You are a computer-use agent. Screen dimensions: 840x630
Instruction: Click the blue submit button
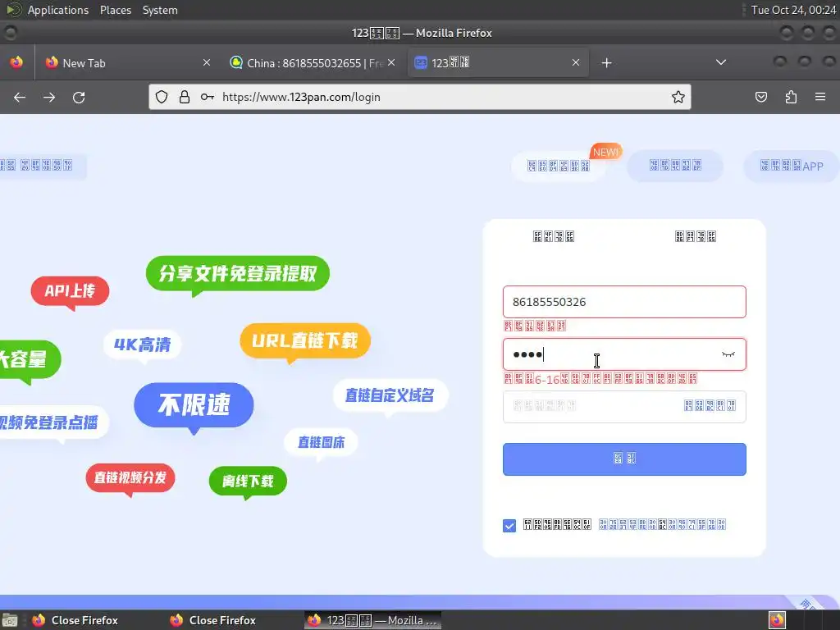click(x=624, y=459)
